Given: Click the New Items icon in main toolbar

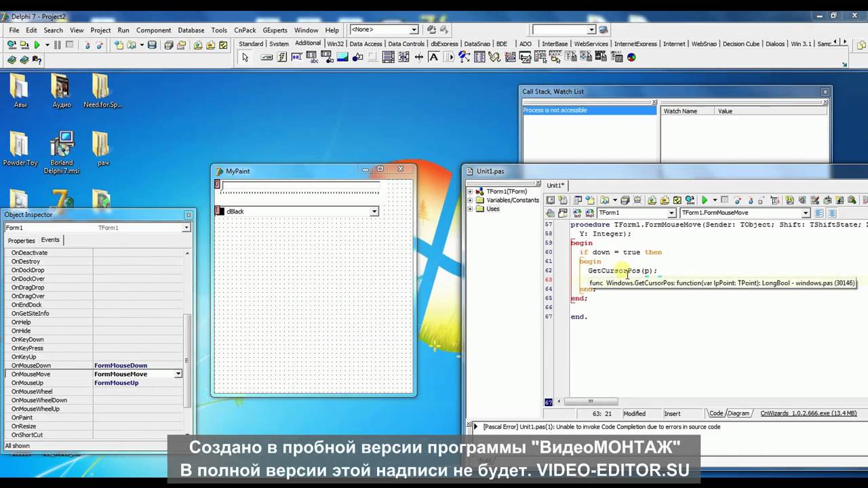Looking at the screenshot, I should pyautogui.click(x=119, y=45).
